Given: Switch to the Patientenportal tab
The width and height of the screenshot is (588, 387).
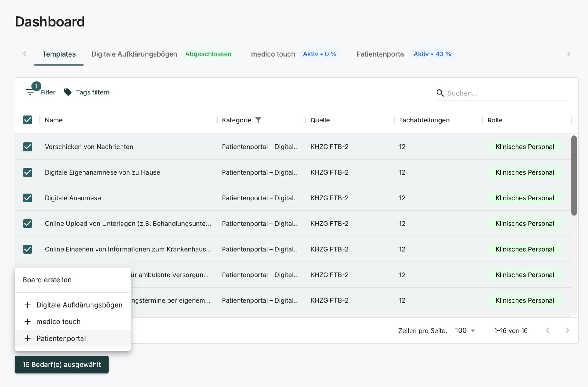Looking at the screenshot, I should pyautogui.click(x=381, y=54).
